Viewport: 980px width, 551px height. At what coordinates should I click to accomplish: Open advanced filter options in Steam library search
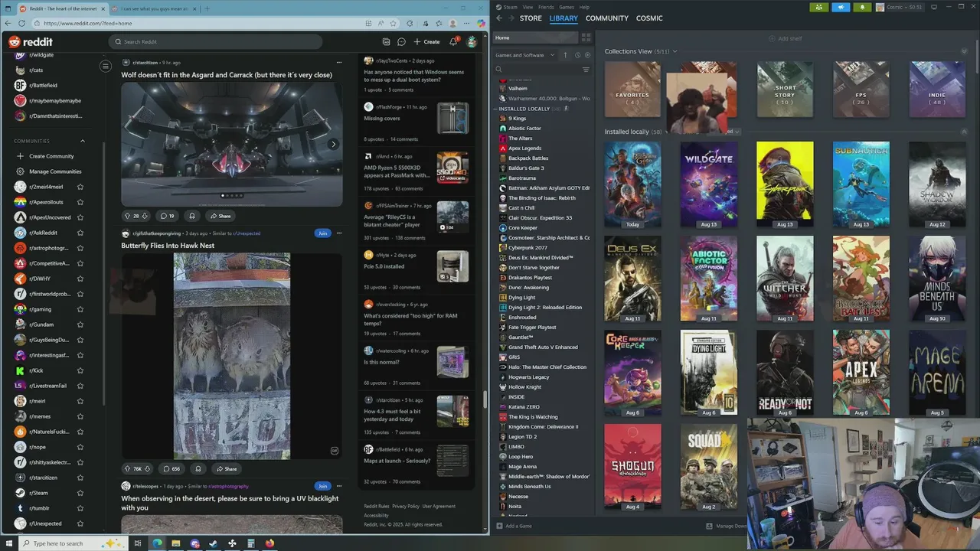(586, 70)
